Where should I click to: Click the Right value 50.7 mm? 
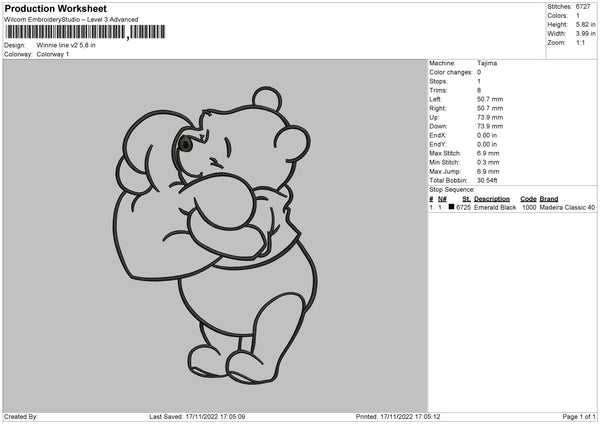(x=490, y=108)
